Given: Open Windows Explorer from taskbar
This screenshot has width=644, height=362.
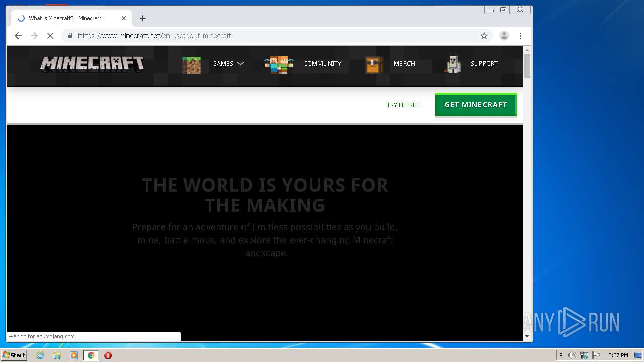Looking at the screenshot, I should [x=57, y=355].
